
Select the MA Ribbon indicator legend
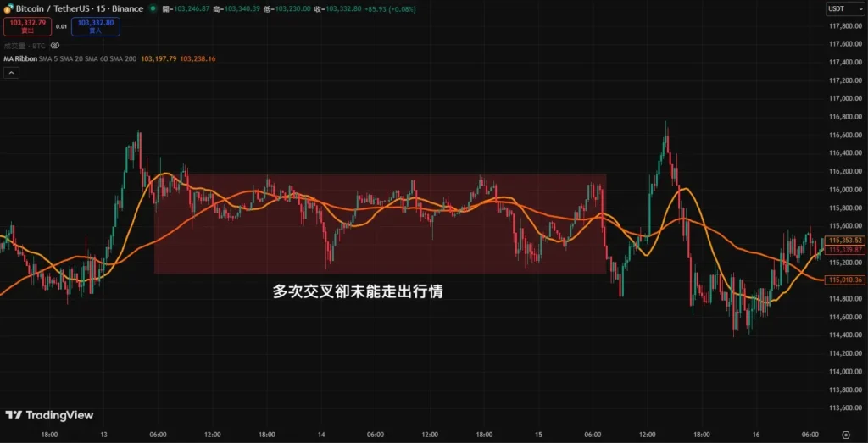(19, 58)
